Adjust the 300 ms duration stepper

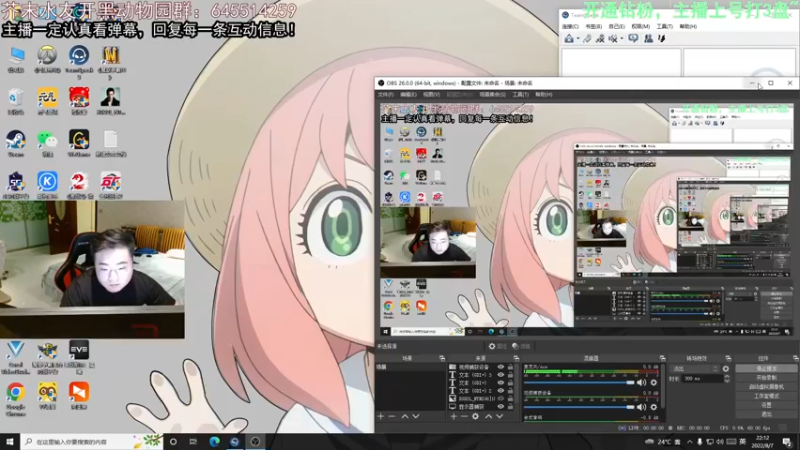pyautogui.click(x=727, y=379)
